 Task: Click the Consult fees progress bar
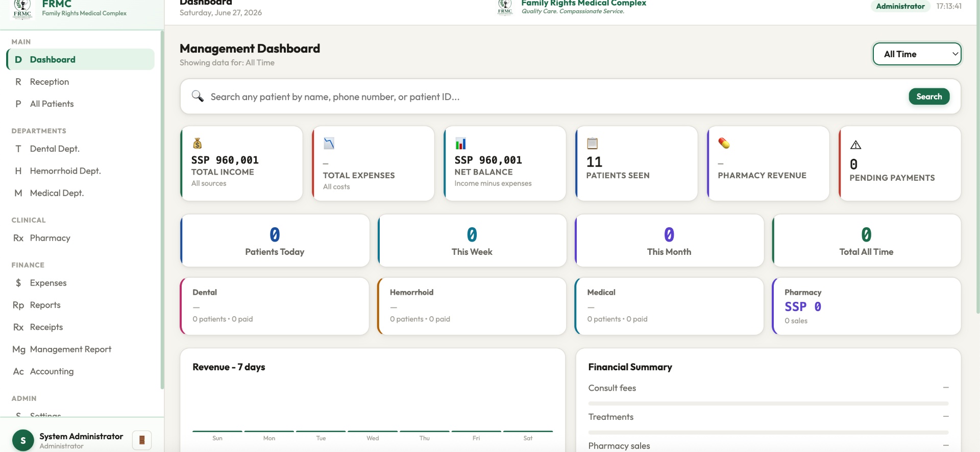(x=768, y=403)
